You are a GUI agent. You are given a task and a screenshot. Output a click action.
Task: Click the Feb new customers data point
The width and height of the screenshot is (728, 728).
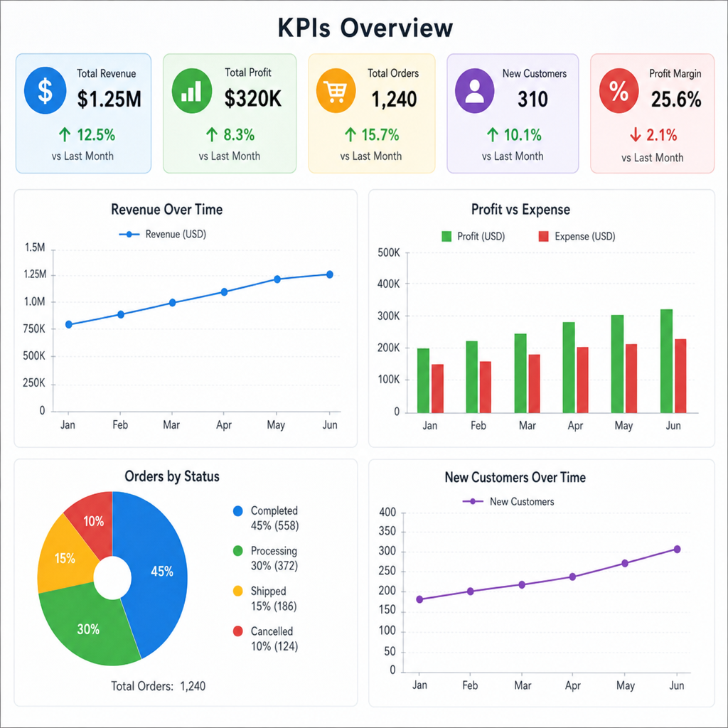(471, 591)
